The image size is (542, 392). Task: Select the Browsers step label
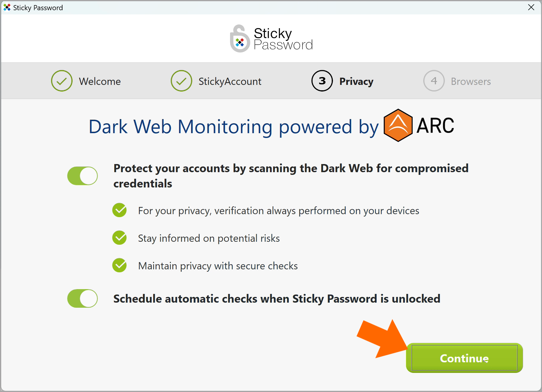pyautogui.click(x=471, y=81)
